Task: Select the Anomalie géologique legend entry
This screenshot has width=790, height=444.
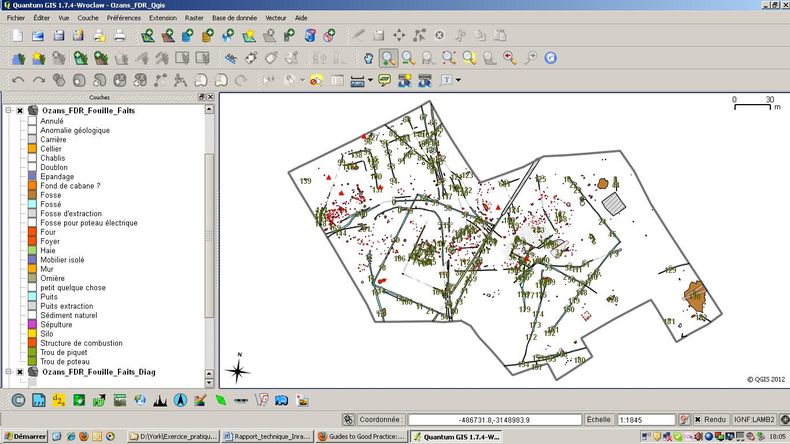Action: tap(75, 130)
